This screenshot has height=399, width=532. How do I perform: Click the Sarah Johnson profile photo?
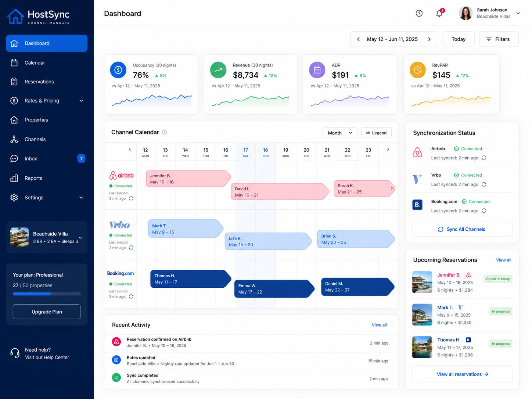[x=465, y=13]
